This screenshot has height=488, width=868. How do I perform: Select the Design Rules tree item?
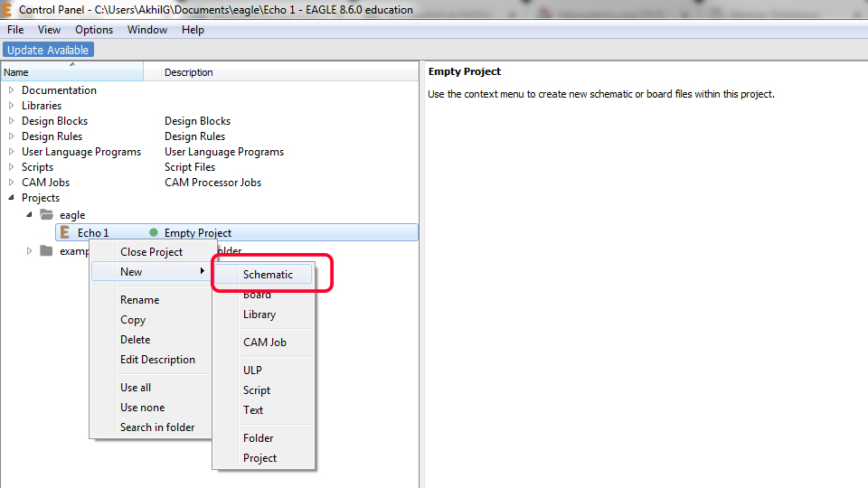click(52, 136)
